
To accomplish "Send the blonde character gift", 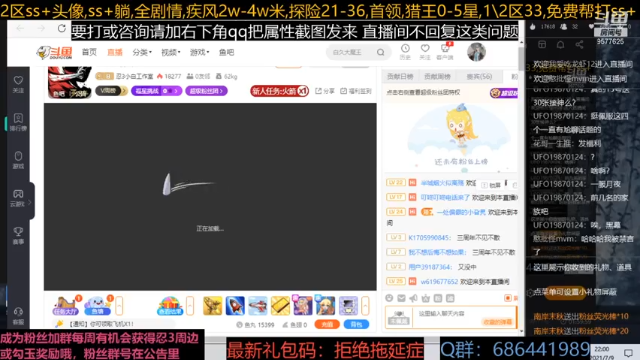I will click(x=325, y=306).
